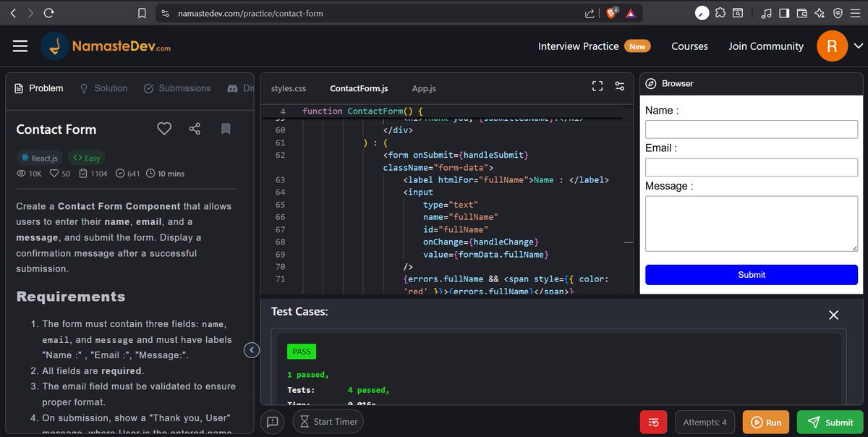Open the NamasteDev hamburger menu
This screenshot has width=868, height=437.
20,46
